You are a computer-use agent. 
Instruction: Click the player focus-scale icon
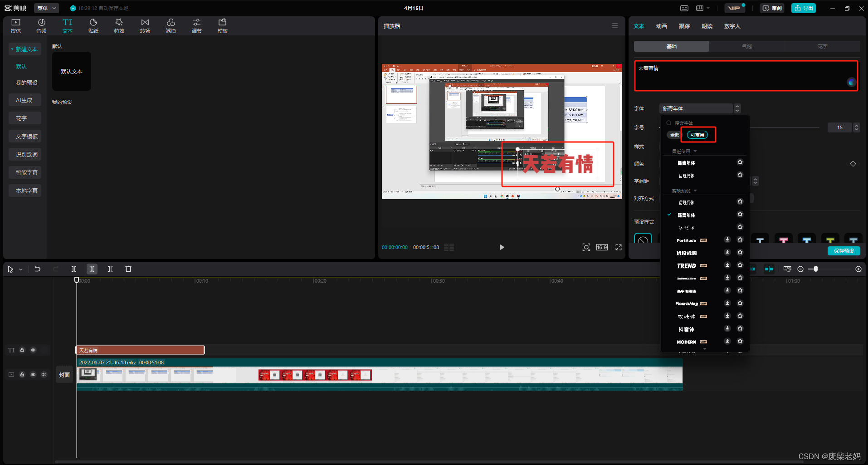click(586, 247)
